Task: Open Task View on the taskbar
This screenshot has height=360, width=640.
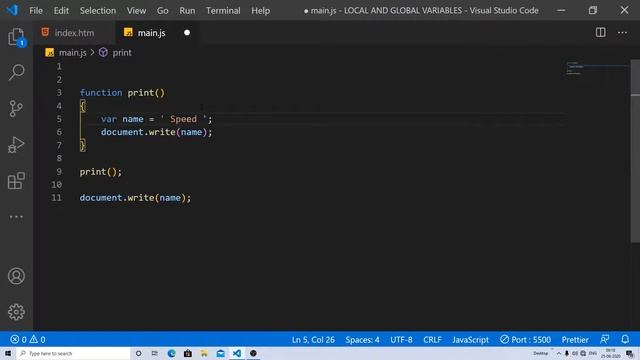Action: (x=154, y=353)
